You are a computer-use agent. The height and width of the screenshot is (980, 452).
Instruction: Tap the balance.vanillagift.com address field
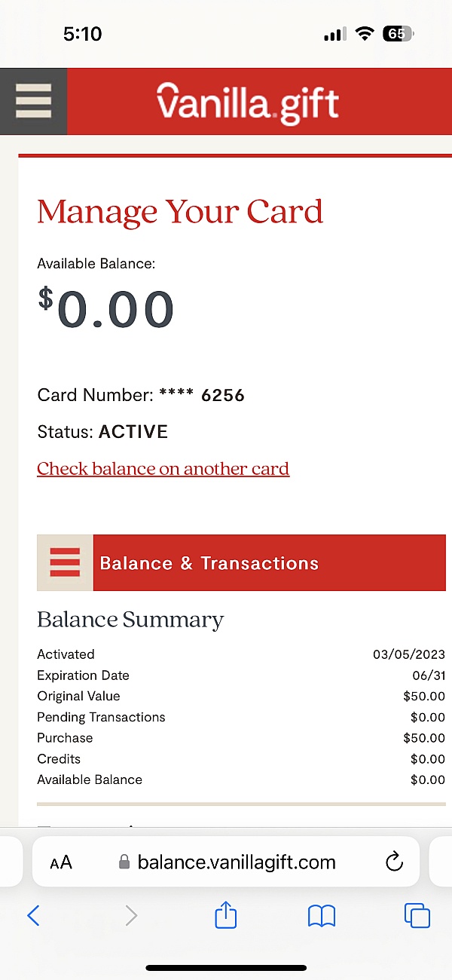coord(236,862)
